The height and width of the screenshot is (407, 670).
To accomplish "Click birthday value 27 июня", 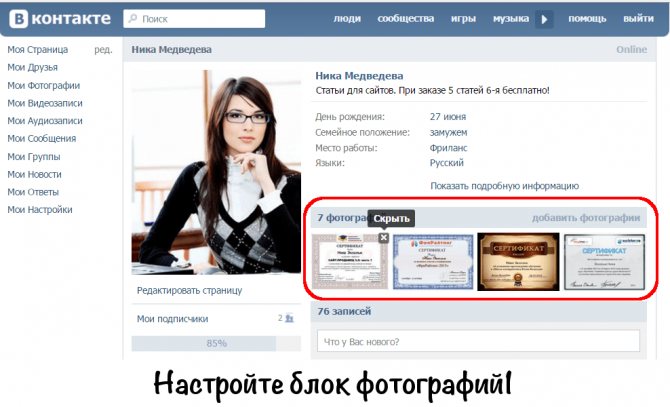I will tap(448, 117).
